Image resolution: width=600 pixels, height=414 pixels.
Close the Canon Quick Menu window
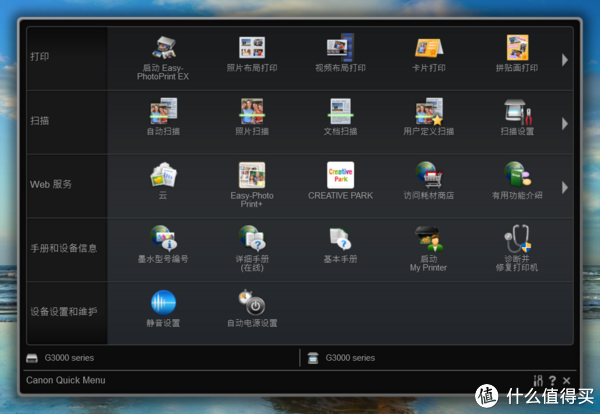click(x=567, y=380)
